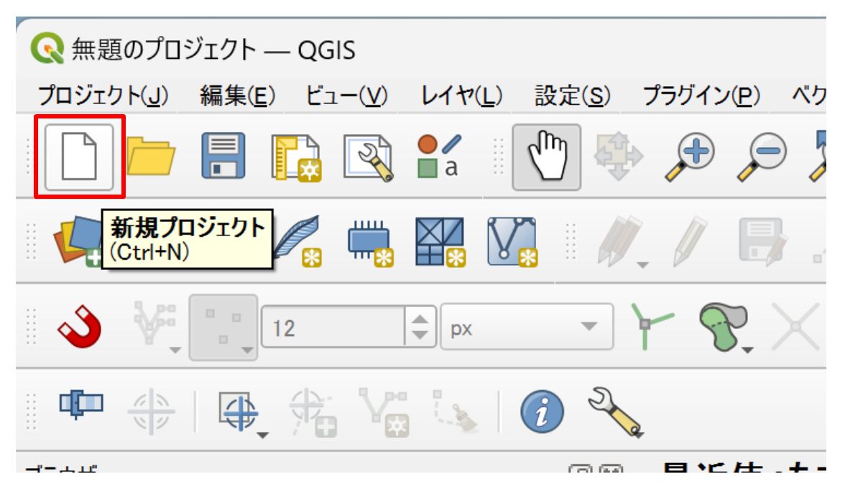The width and height of the screenshot is (868, 504).
Task: Click the add point crosshair icon
Action: [313, 414]
